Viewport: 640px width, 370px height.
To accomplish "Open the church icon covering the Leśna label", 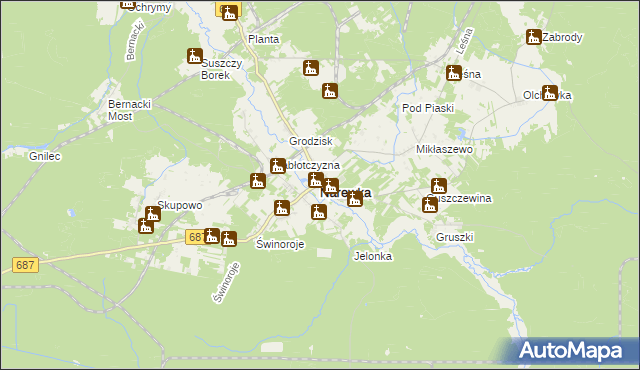I will pos(454,73).
